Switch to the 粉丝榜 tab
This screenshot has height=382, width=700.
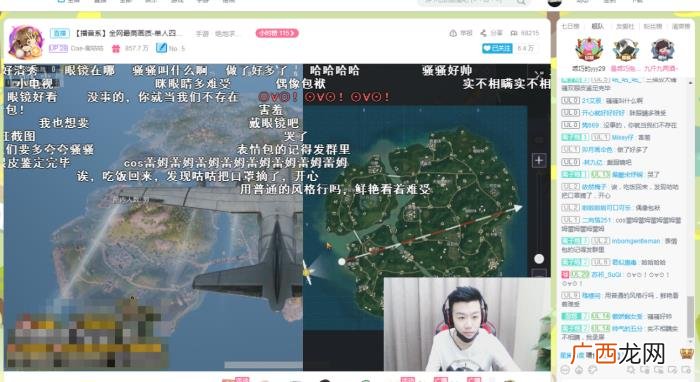pos(652,26)
